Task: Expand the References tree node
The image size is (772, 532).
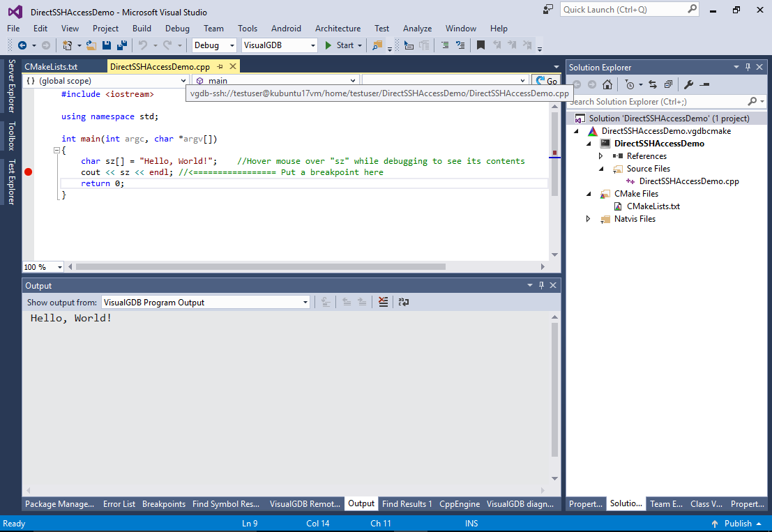Action: [600, 156]
